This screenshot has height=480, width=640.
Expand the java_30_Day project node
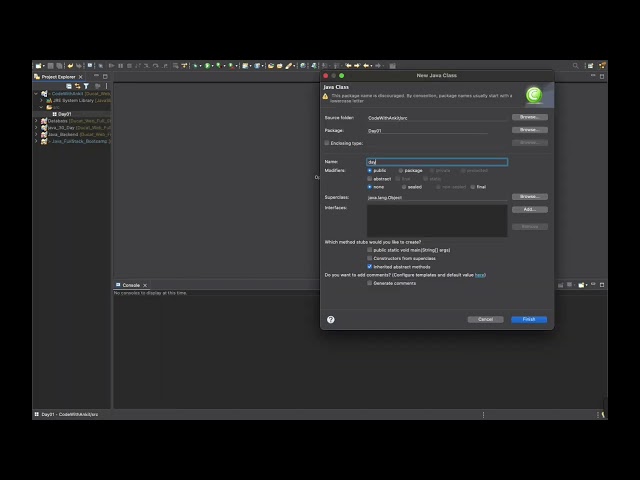(36, 128)
